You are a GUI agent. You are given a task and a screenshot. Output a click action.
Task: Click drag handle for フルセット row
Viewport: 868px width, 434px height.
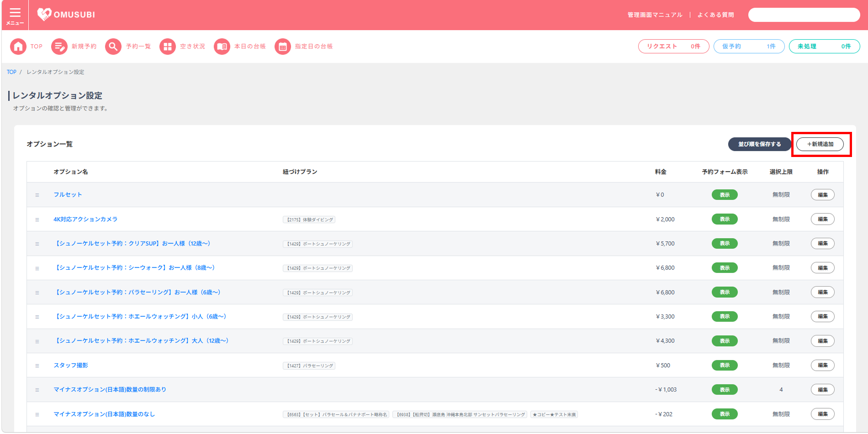(37, 195)
